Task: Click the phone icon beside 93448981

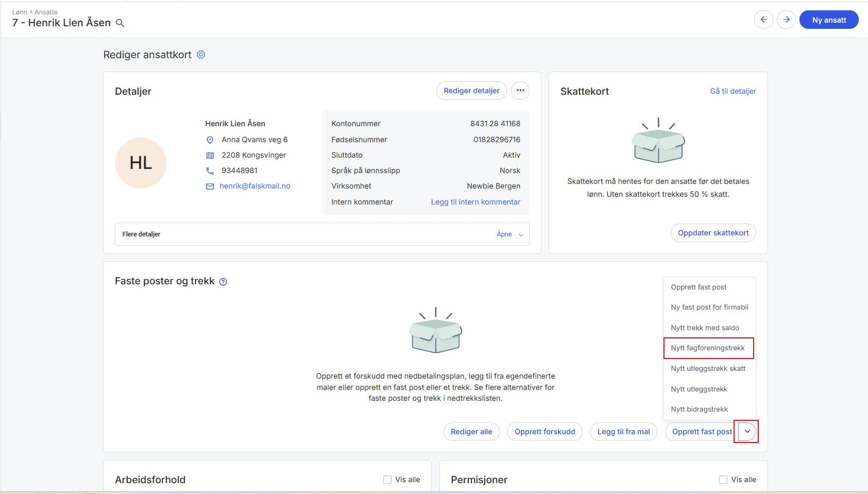Action: pyautogui.click(x=210, y=171)
